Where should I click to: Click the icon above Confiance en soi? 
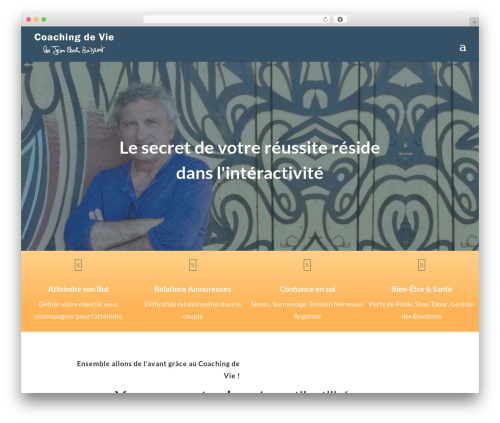[307, 265]
